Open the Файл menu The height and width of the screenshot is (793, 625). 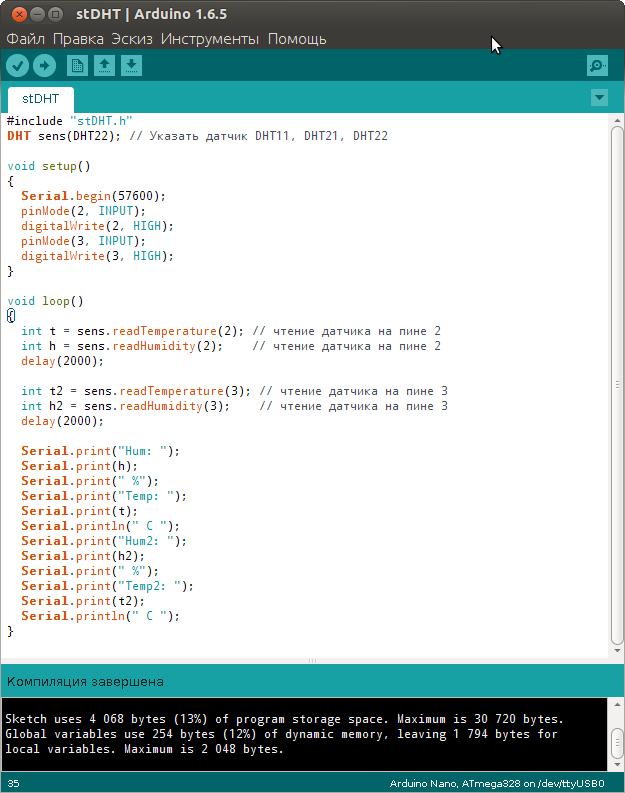point(25,39)
